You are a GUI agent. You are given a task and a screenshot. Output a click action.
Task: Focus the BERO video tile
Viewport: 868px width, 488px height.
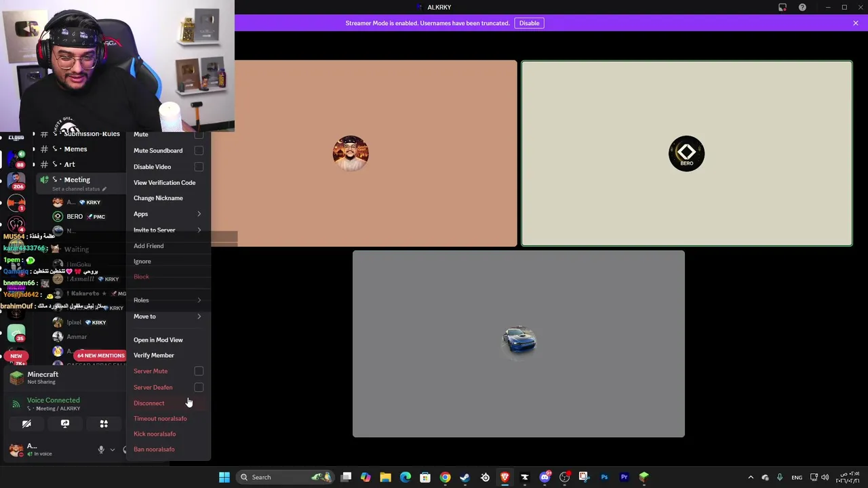(686, 153)
